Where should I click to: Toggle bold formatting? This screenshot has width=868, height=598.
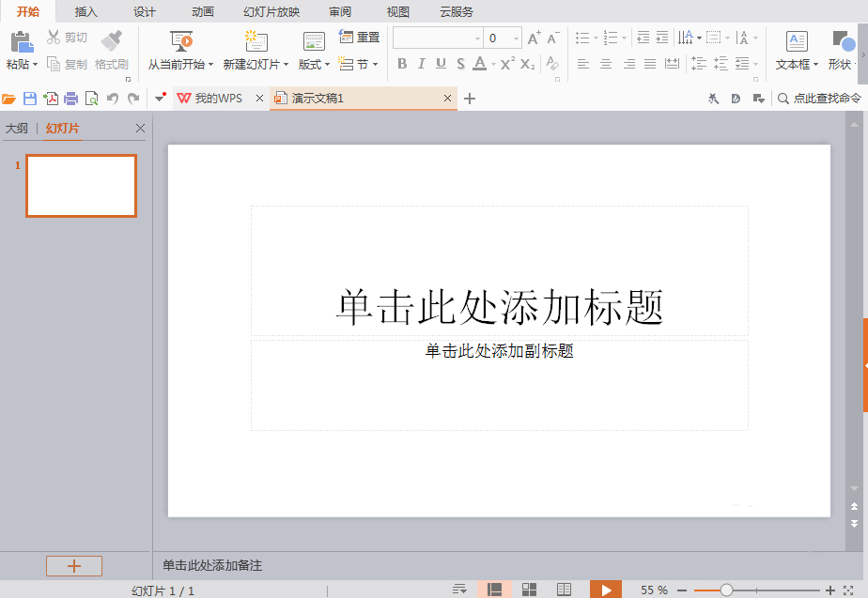click(402, 65)
